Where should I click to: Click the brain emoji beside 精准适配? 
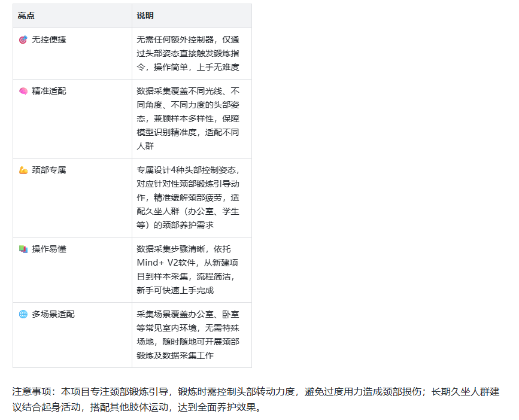(23, 92)
